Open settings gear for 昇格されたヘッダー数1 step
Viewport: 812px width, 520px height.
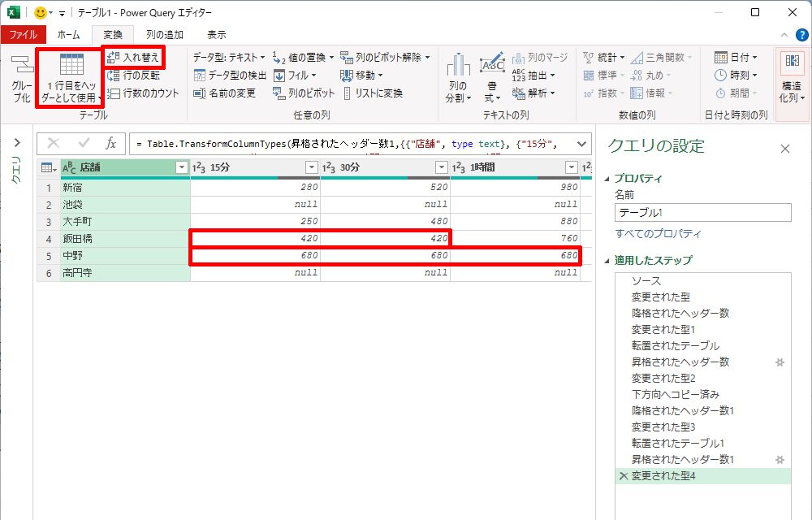pos(780,460)
